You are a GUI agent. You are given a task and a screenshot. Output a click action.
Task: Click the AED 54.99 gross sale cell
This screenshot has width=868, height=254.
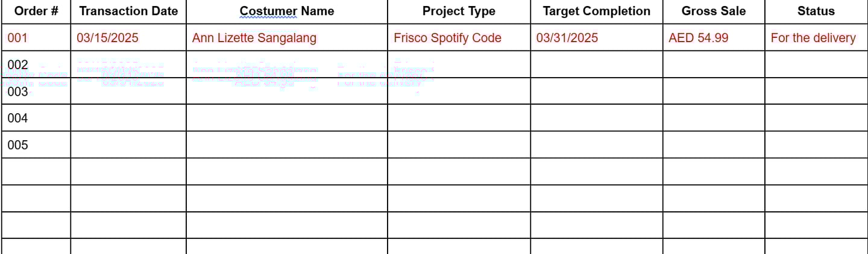(714, 37)
